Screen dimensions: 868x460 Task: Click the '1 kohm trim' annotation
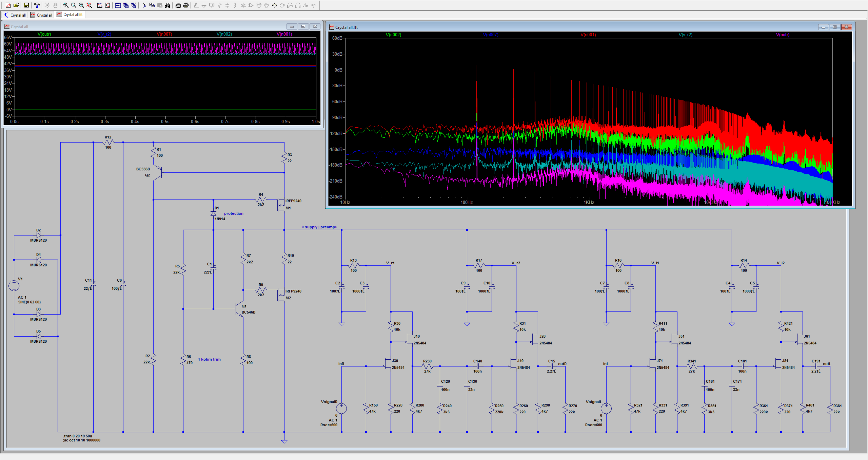point(209,359)
